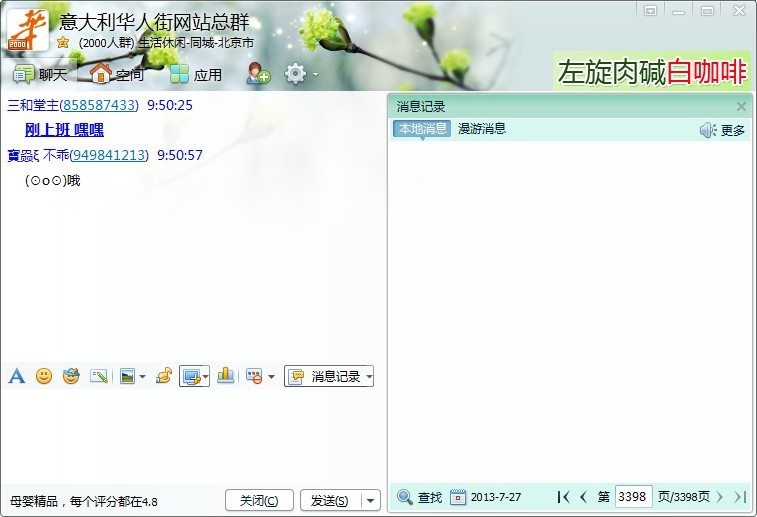Expand the 消息记录 button dropdown arrow
The height and width of the screenshot is (517, 757).
(x=369, y=377)
